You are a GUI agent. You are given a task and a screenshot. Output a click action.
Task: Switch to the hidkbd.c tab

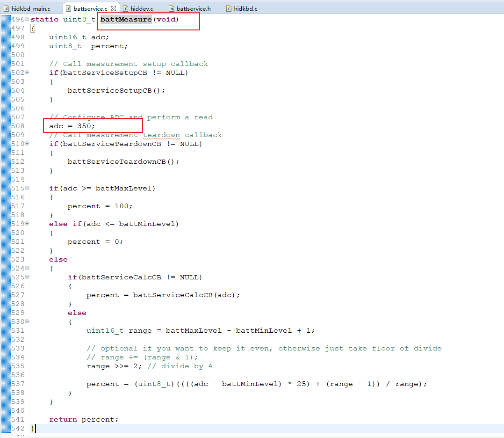[245, 8]
